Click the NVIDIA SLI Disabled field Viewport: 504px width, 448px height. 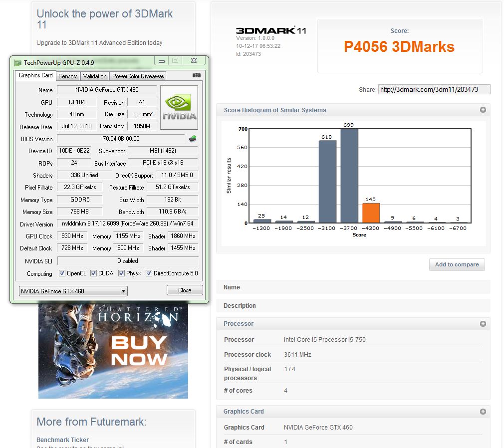tap(128, 260)
